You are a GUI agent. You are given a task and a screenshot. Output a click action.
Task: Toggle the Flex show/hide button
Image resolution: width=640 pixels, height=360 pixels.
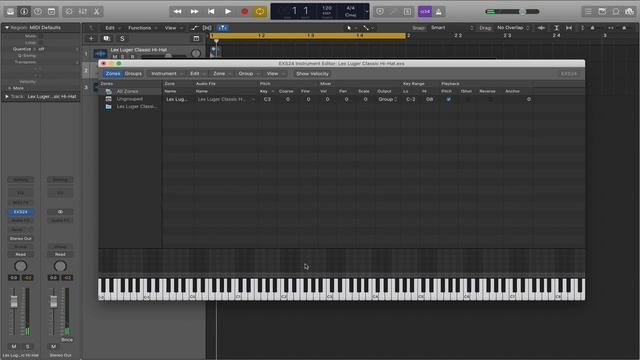(207, 28)
